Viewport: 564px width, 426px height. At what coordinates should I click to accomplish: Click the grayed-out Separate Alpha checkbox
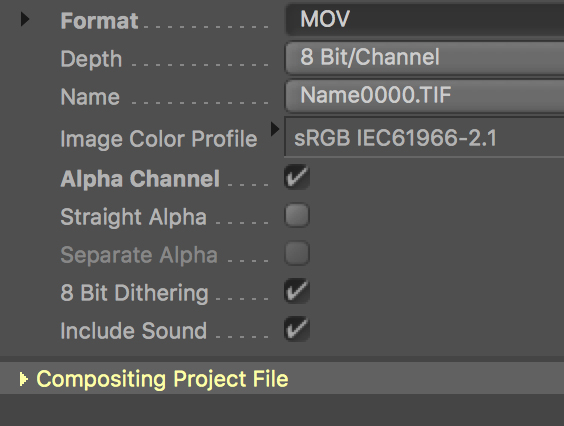(x=297, y=253)
